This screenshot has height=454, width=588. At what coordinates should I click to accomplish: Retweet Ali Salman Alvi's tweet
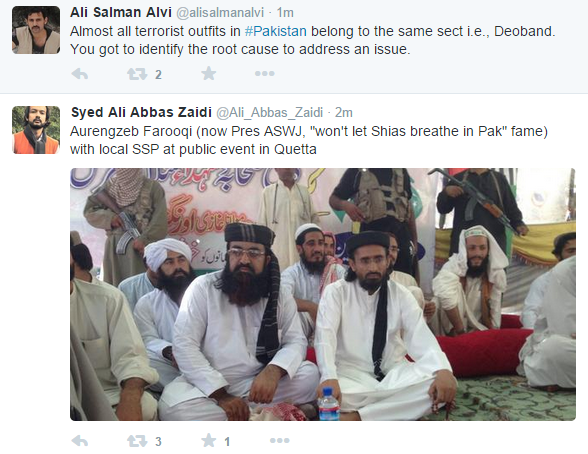point(137,74)
